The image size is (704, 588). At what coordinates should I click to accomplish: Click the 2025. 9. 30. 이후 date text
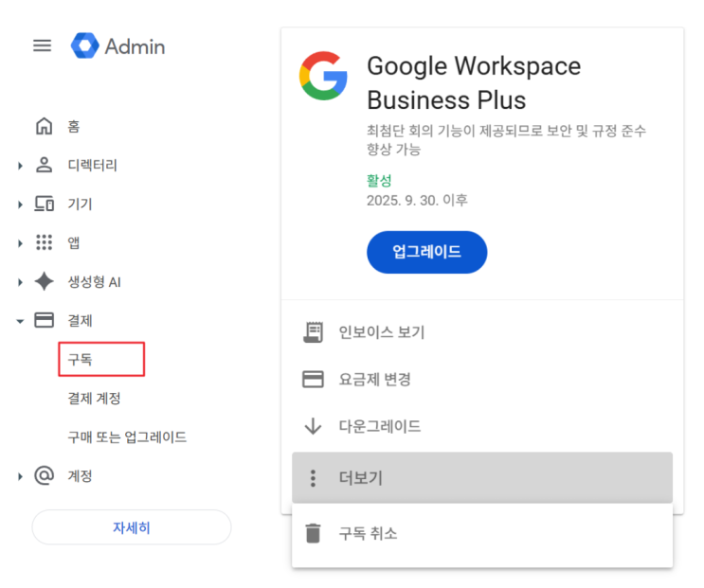417,200
